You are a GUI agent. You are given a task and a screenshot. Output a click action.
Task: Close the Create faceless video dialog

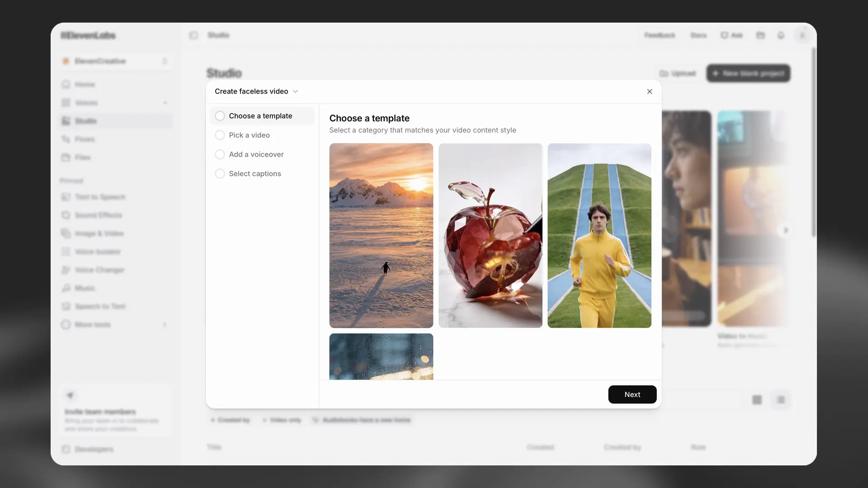tap(650, 91)
